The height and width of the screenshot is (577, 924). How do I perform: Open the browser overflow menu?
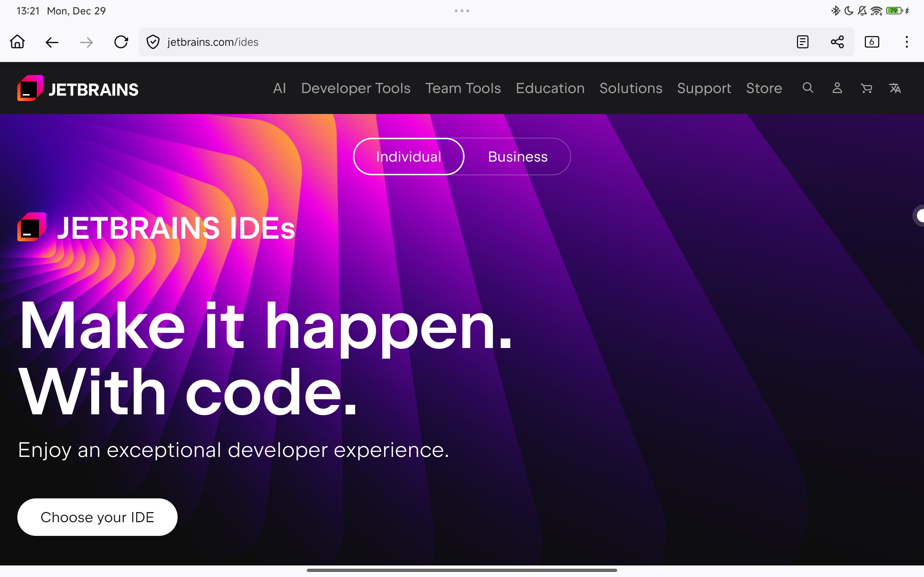click(x=906, y=41)
